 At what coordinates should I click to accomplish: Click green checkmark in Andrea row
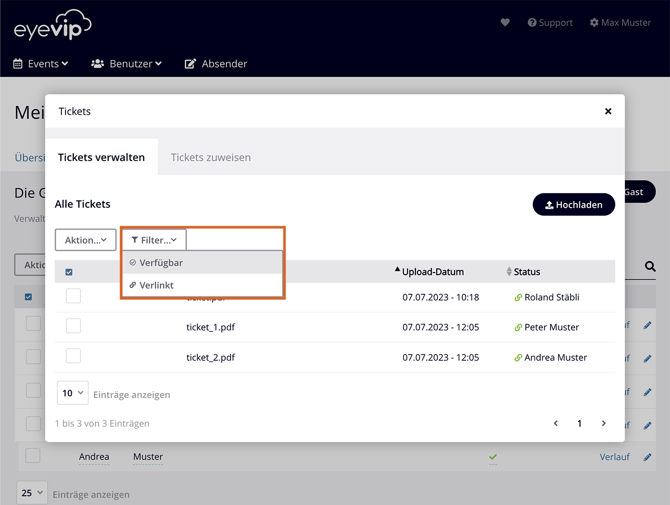click(x=493, y=457)
